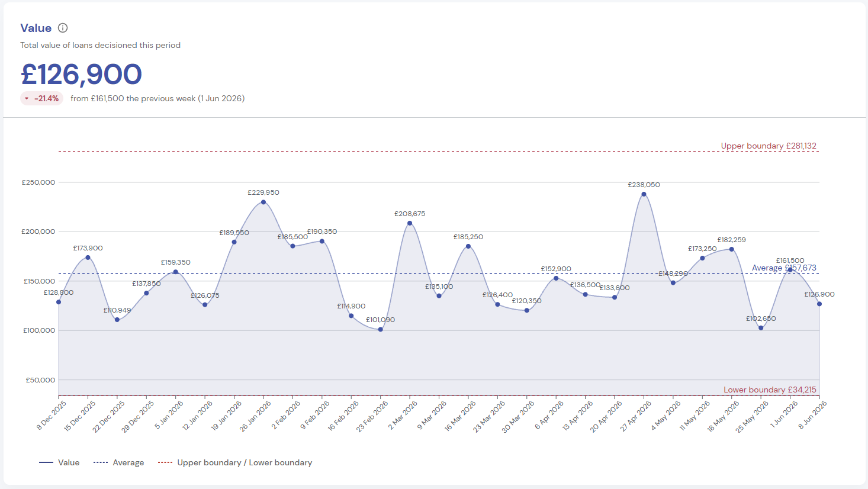The width and height of the screenshot is (868, 489).
Task: Toggle the Value series in legend
Action: pos(59,462)
